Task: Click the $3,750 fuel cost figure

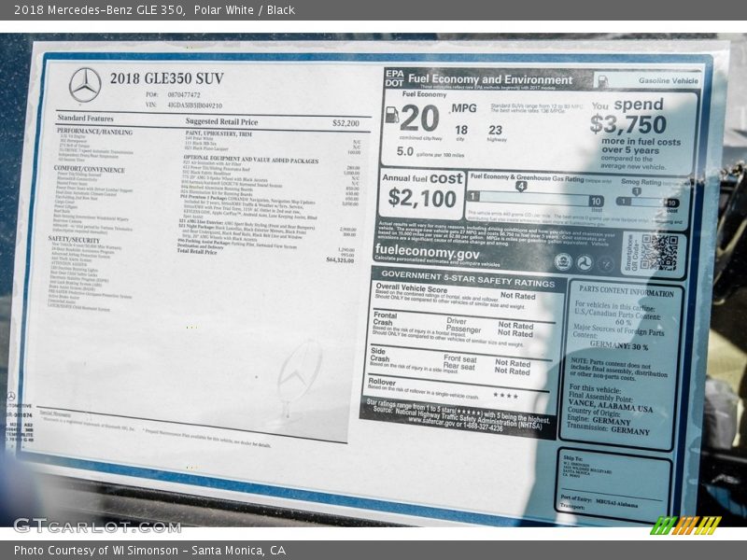Action: (x=627, y=124)
